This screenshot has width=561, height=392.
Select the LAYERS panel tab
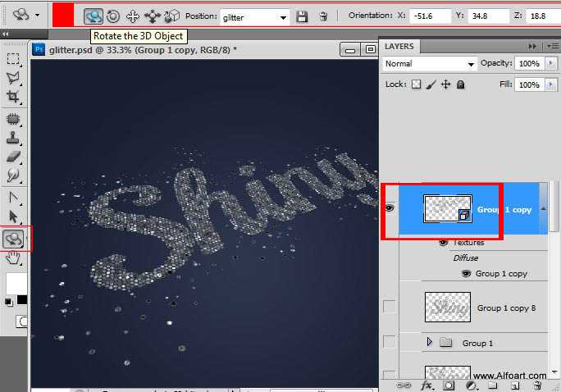[x=399, y=47]
